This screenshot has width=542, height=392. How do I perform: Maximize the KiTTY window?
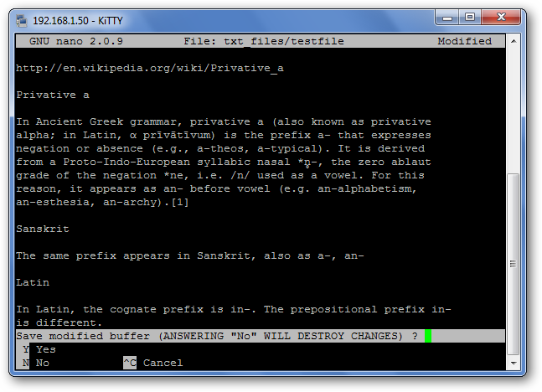tap(470, 18)
